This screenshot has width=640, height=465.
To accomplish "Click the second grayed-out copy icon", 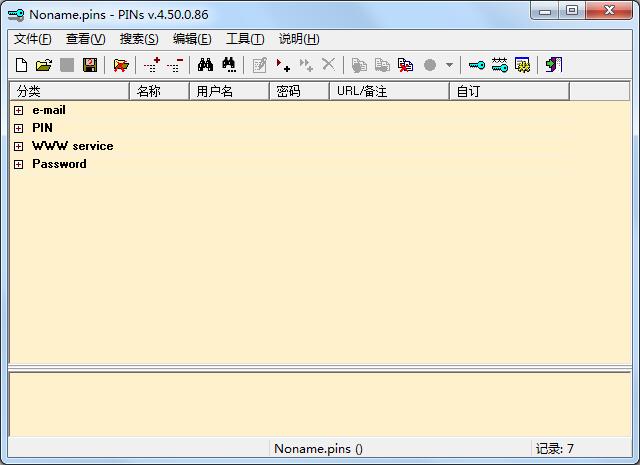I will click(x=382, y=65).
